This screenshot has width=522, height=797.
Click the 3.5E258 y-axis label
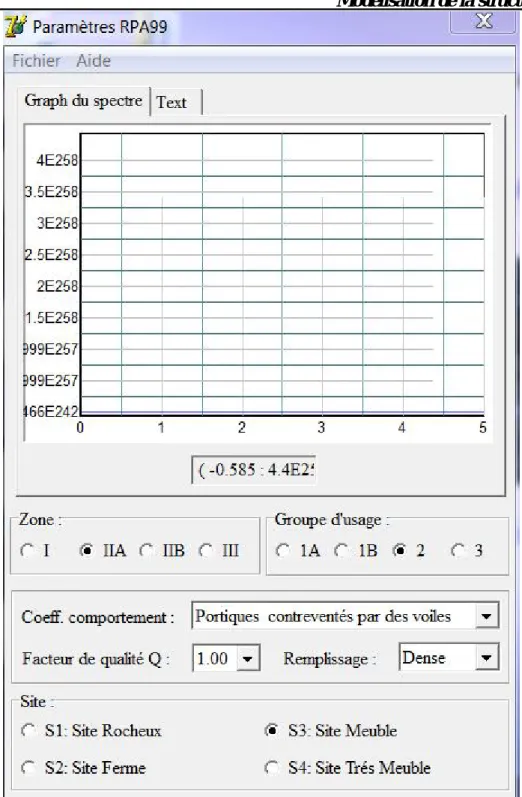(52, 192)
